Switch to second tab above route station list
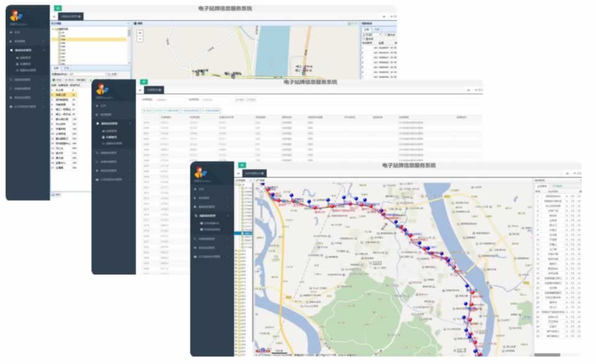 [557, 186]
